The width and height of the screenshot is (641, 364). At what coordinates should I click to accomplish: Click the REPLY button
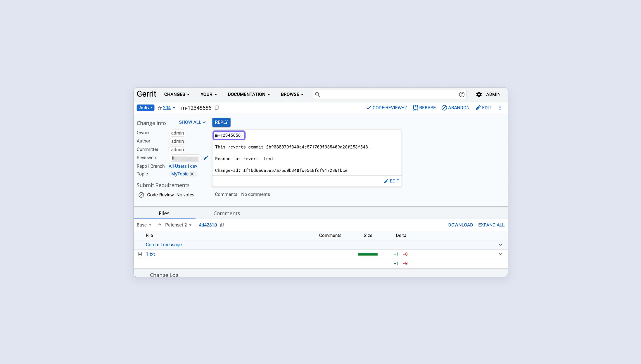coord(221,122)
